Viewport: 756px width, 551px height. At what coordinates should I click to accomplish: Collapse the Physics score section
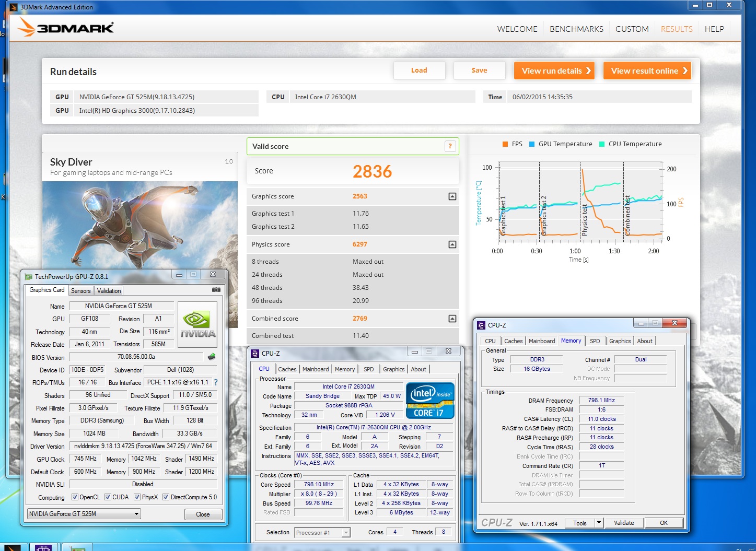tap(452, 244)
